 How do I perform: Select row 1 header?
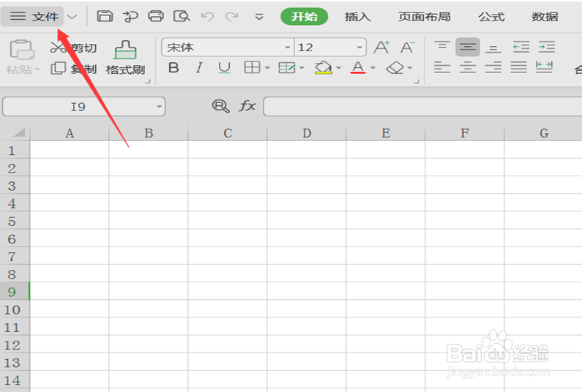(x=15, y=150)
